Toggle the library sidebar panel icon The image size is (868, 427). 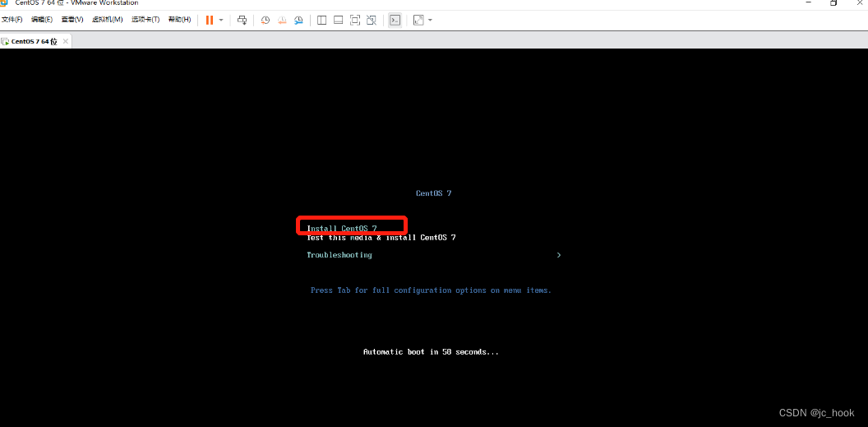[x=321, y=20]
